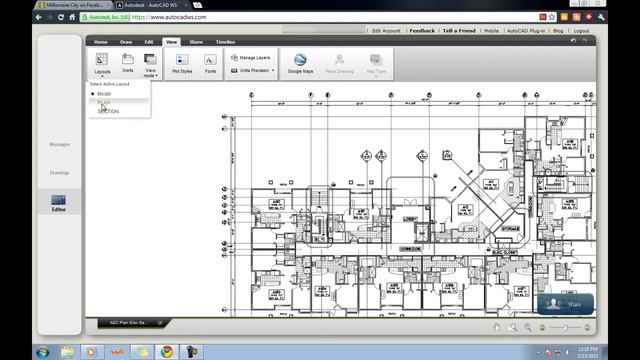Viewport: 640px width, 360px height.
Task: Expand the Map Type dropdown arrow
Action: (x=376, y=76)
